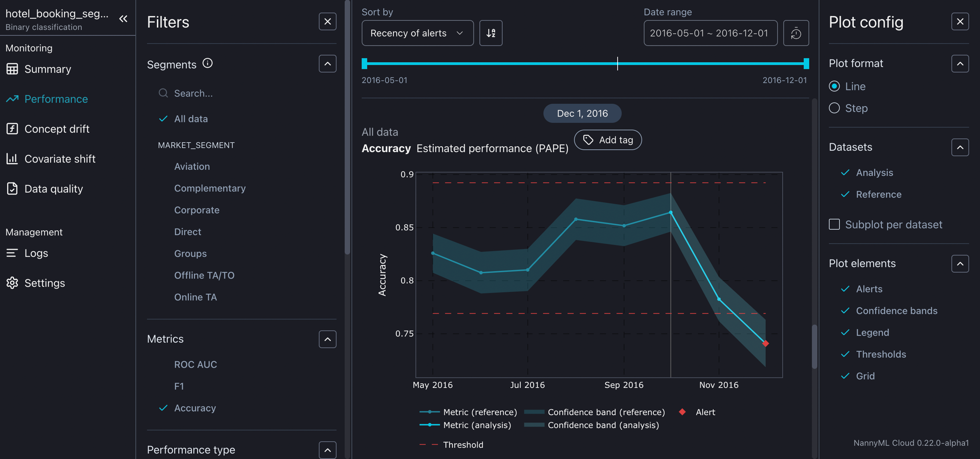Image resolution: width=980 pixels, height=459 pixels.
Task: Click the left handle of date range slider
Action: [x=365, y=64]
